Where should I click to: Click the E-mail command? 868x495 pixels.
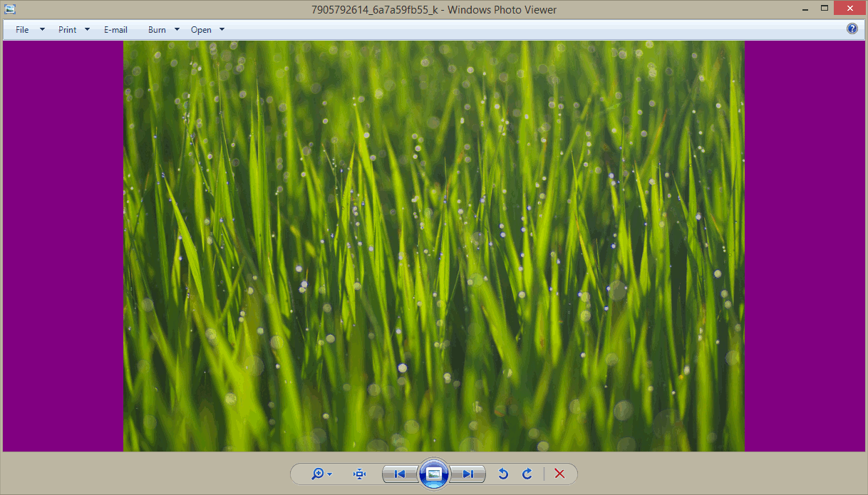[x=115, y=30]
